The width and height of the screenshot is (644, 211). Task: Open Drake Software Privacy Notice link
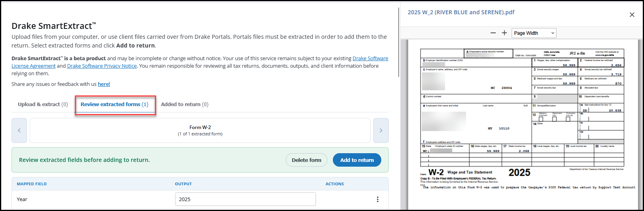[x=102, y=66]
